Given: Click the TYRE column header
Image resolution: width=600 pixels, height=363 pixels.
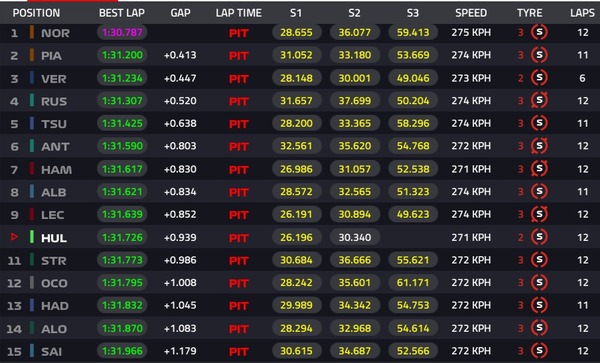Looking at the screenshot, I should click(x=530, y=13).
